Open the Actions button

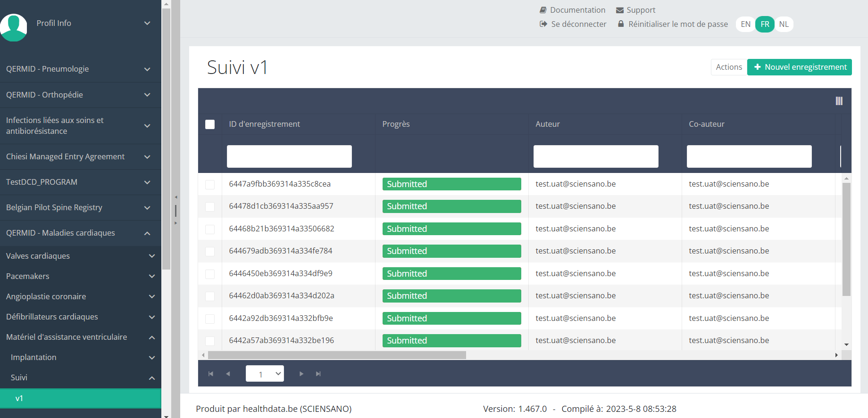729,67
